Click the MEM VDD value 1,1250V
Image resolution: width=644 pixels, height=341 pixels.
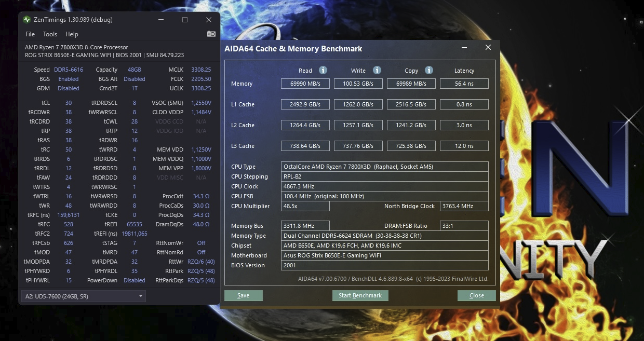[x=201, y=149]
